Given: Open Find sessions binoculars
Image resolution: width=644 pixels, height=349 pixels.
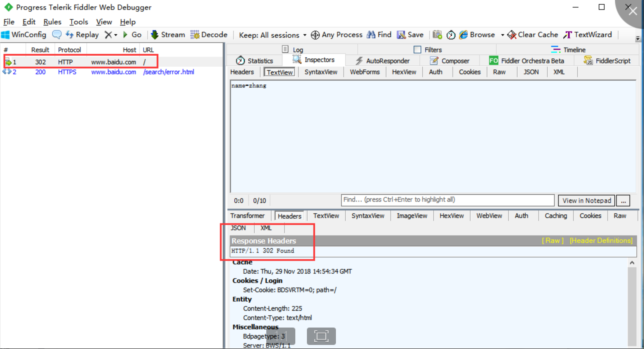Looking at the screenshot, I should click(x=379, y=35).
